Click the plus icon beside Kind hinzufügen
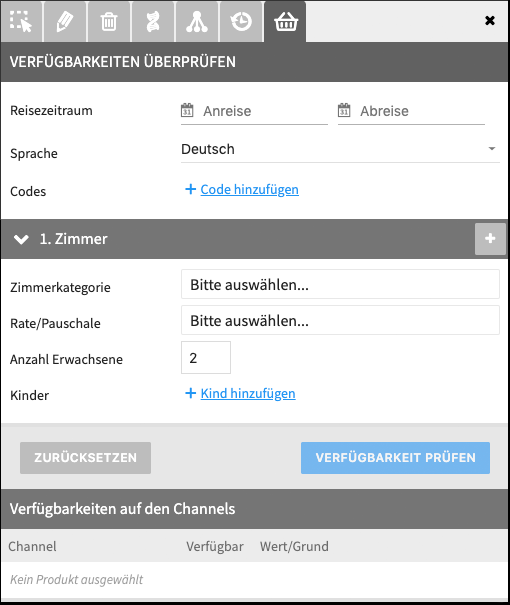Viewport: 510px width, 605px height. 191,393
